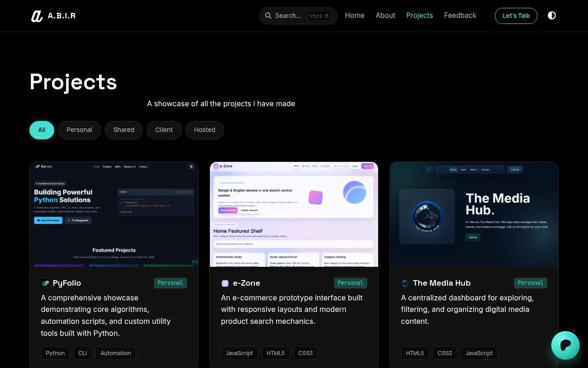
Task: Click the PyFolio project title
Action: pyautogui.click(x=67, y=283)
